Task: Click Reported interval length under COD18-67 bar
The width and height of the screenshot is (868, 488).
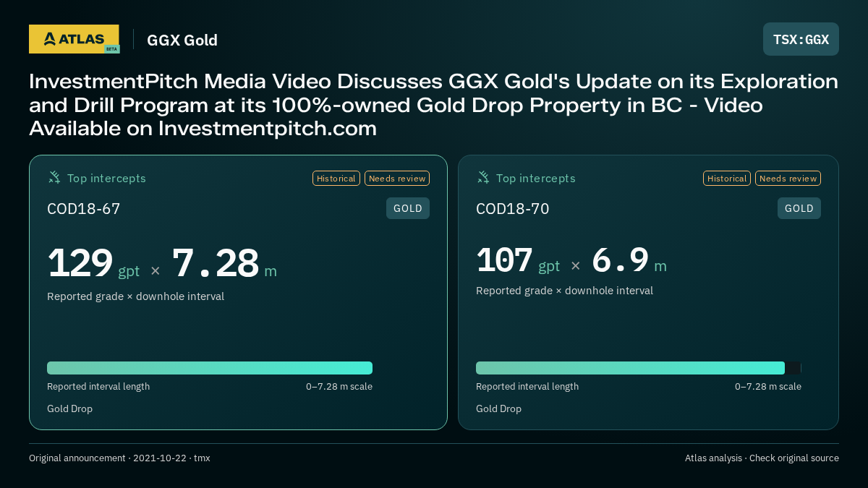Action: click(98, 387)
